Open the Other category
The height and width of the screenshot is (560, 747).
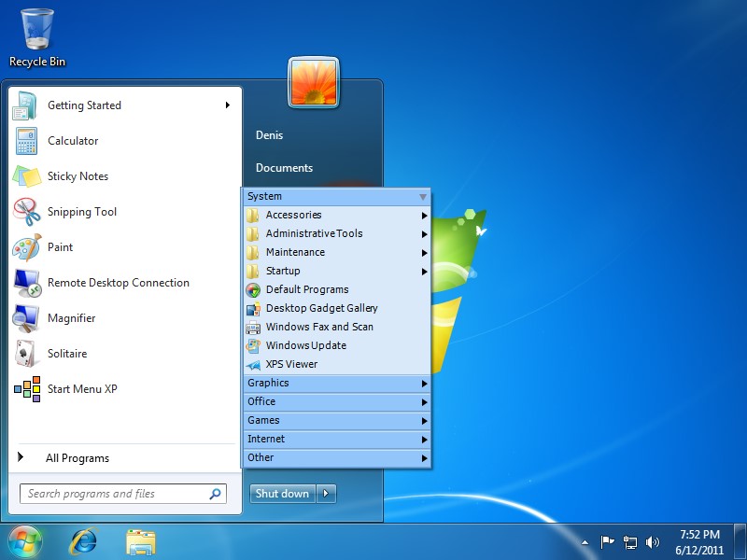tap(337, 457)
